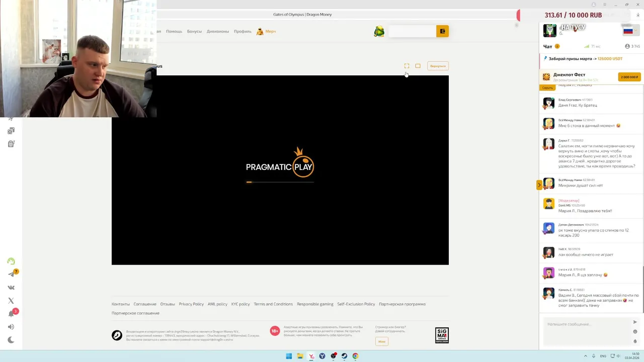The width and height of the screenshot is (644, 362).
Task: Open the 'Отзывы' footer link
Action: (x=168, y=304)
